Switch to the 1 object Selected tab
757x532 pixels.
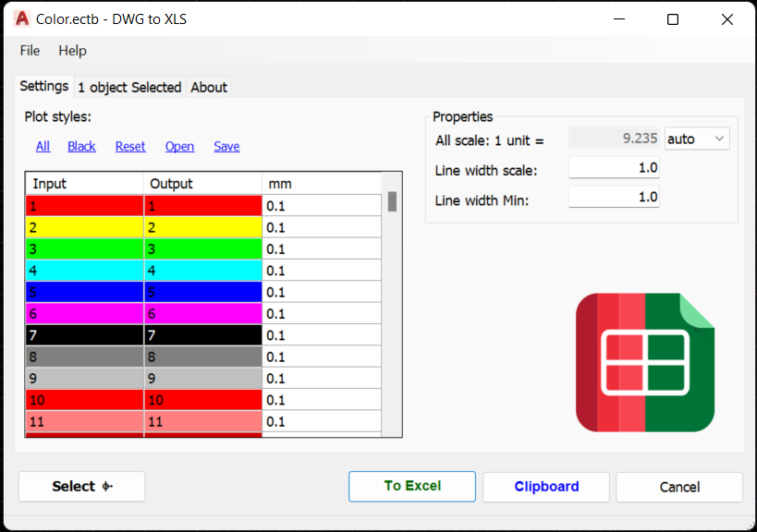[x=129, y=88]
